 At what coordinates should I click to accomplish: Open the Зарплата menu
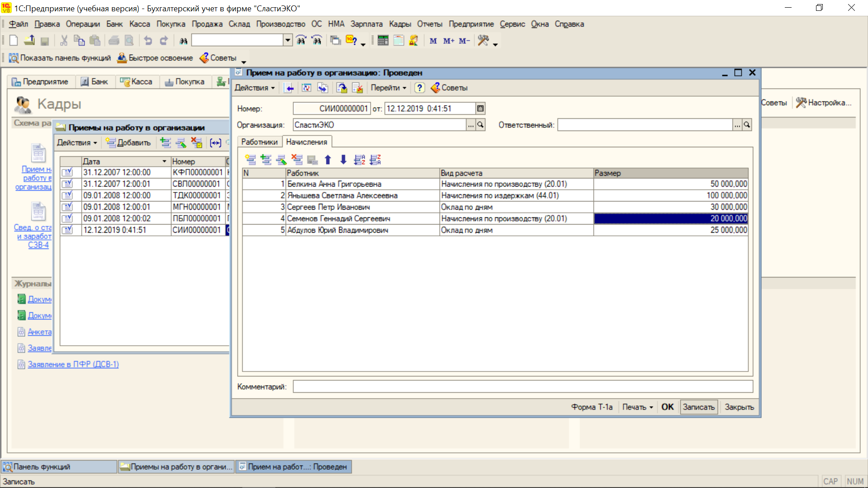point(366,24)
